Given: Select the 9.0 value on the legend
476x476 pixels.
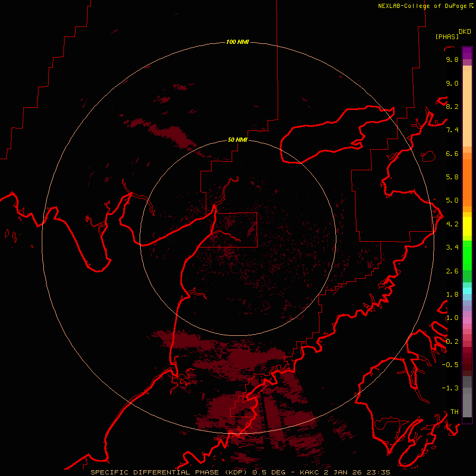Looking at the screenshot, I should (x=452, y=83).
